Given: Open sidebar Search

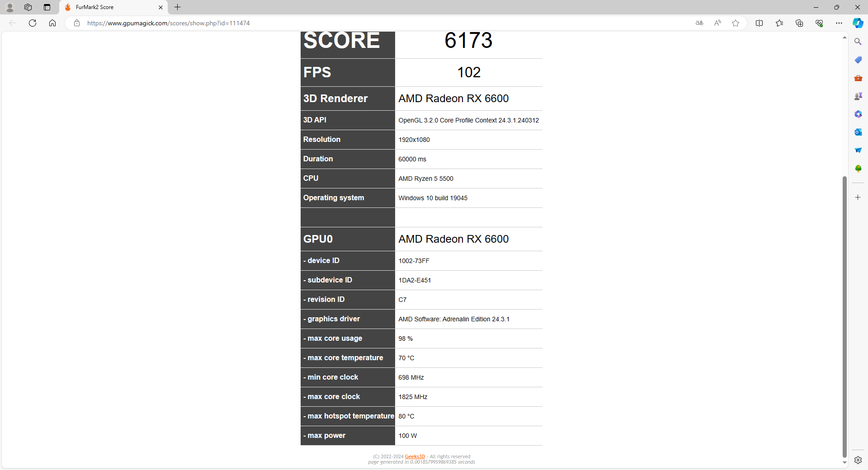Looking at the screenshot, I should pos(858,42).
